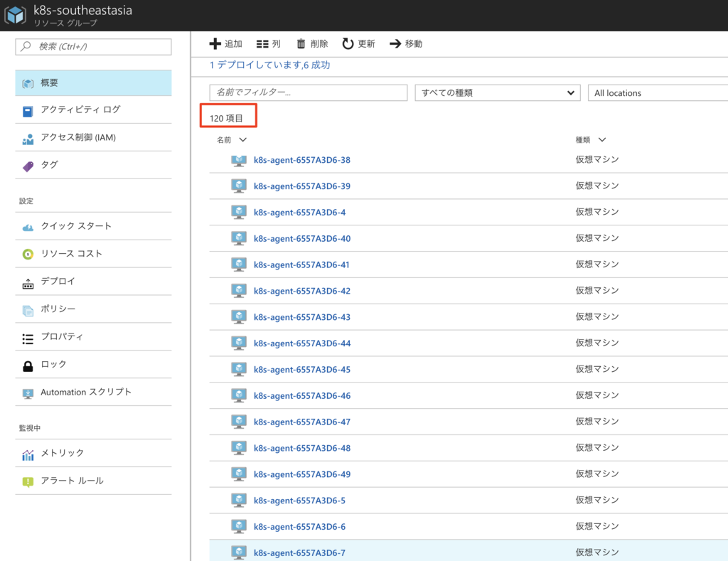Click the 120 項目 item count text

click(226, 119)
